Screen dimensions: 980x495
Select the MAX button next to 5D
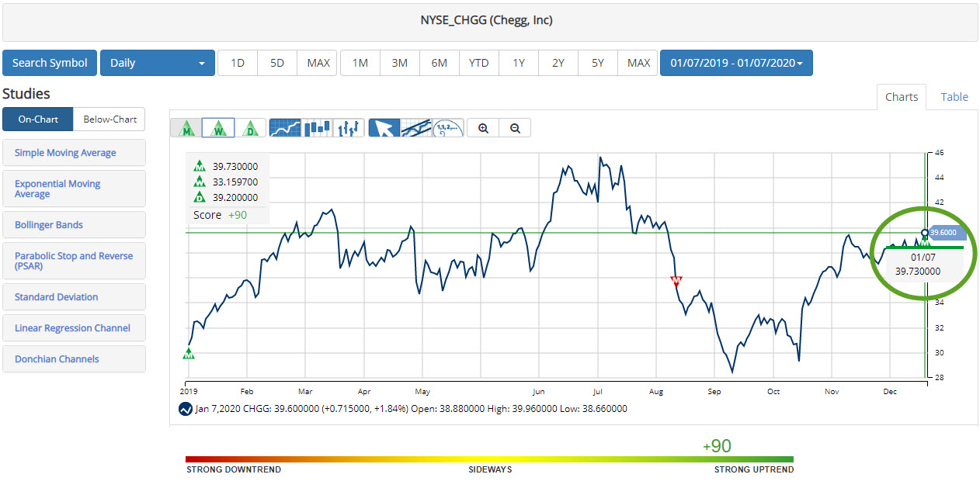pyautogui.click(x=318, y=63)
